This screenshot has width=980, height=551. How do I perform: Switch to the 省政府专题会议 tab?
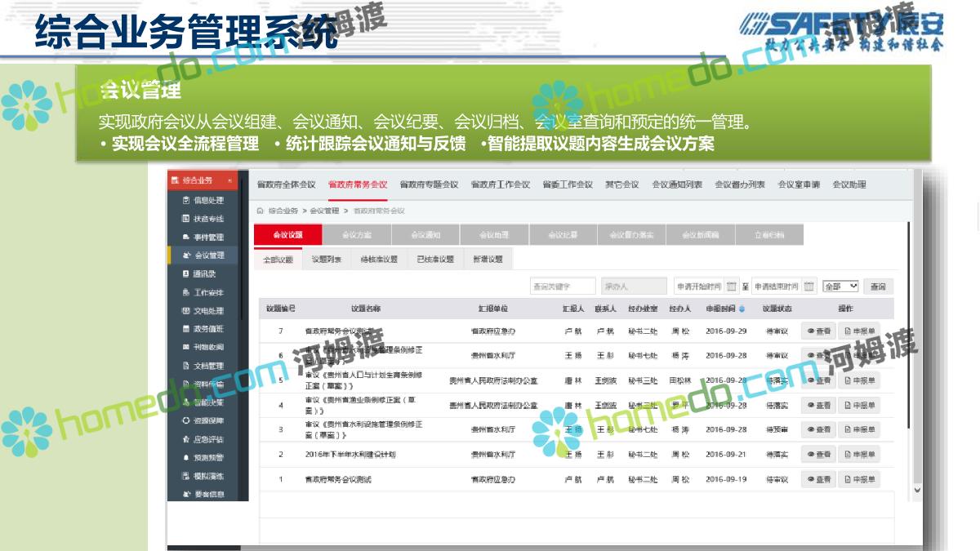(x=429, y=184)
